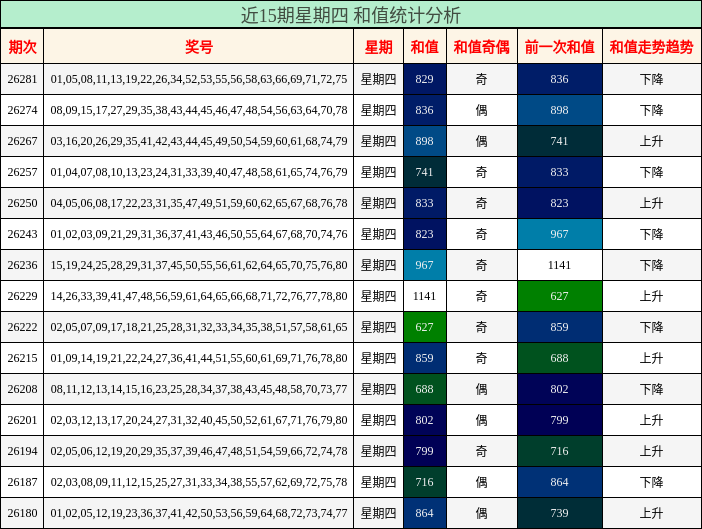The image size is (702, 529).
Task: Click the 下降 trend for period 26187
Action: 652,482
